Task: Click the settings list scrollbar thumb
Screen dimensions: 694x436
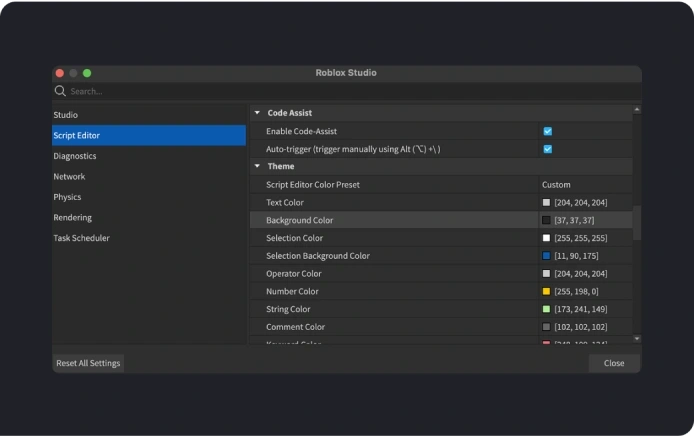Action: tap(637, 223)
